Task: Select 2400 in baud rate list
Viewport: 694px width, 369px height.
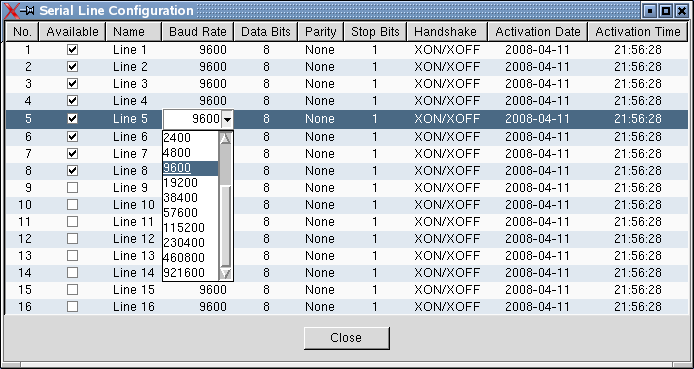Action: [191, 138]
